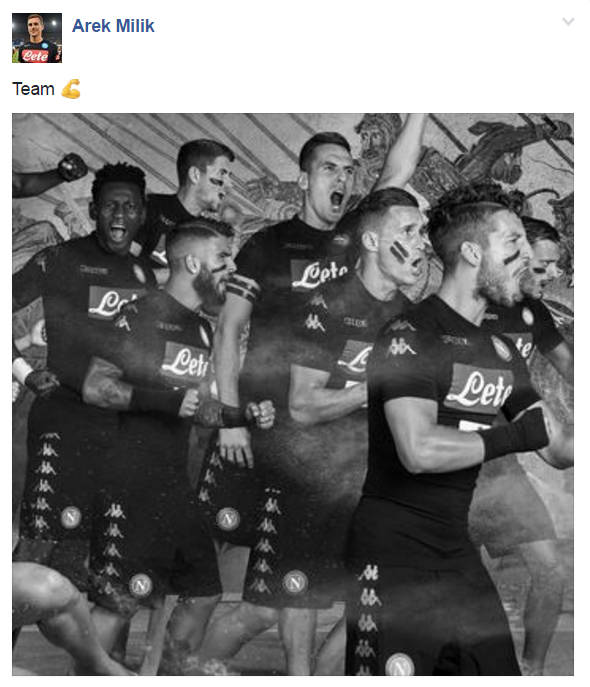Click the black wristband on the front player's arm
The width and height of the screenshot is (590, 687).
pyautogui.click(x=516, y=435)
